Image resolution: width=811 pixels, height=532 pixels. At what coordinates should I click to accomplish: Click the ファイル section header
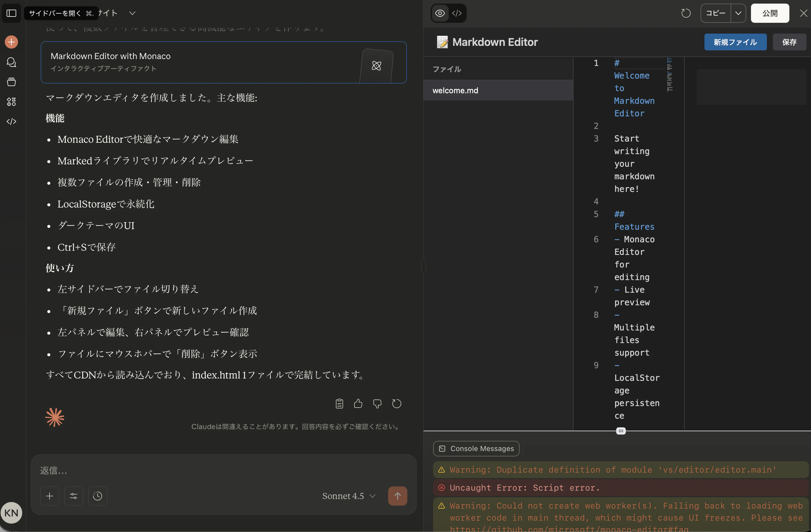click(x=447, y=69)
